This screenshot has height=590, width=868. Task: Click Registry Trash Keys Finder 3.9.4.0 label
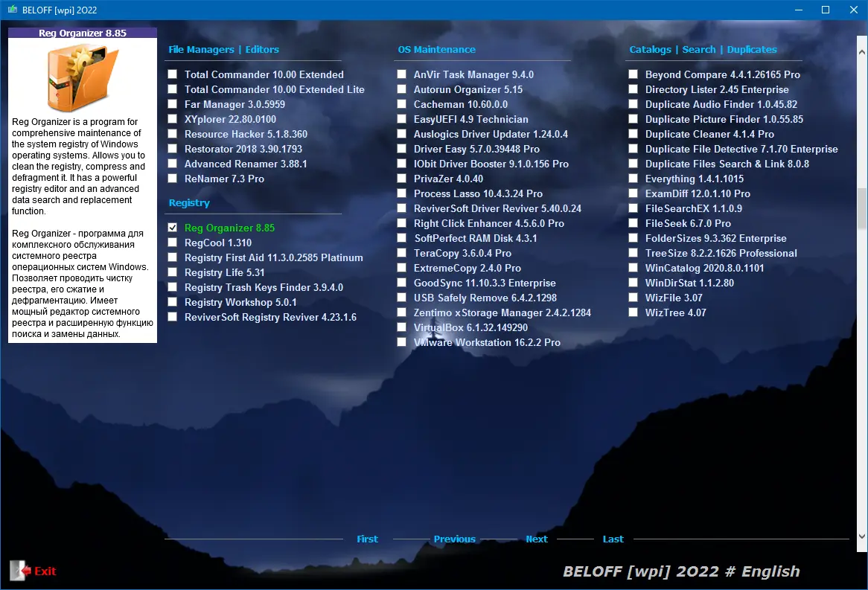point(264,287)
